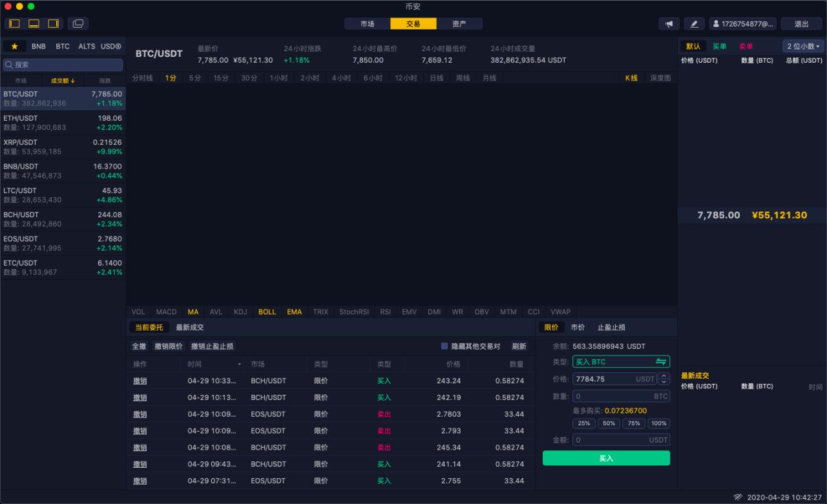Open announcements via the megaphone icon
The image size is (827, 504).
click(669, 24)
